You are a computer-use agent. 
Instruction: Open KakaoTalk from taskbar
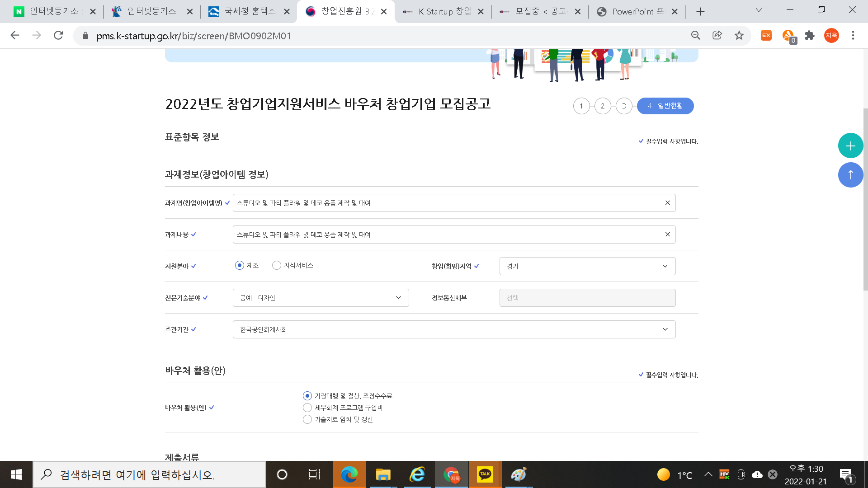[485, 474]
